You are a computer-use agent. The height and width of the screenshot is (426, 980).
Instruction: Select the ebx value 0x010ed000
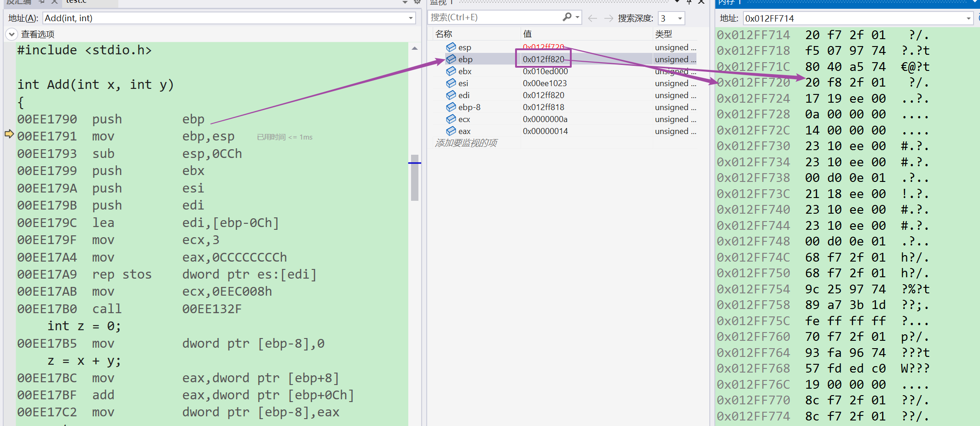point(545,71)
